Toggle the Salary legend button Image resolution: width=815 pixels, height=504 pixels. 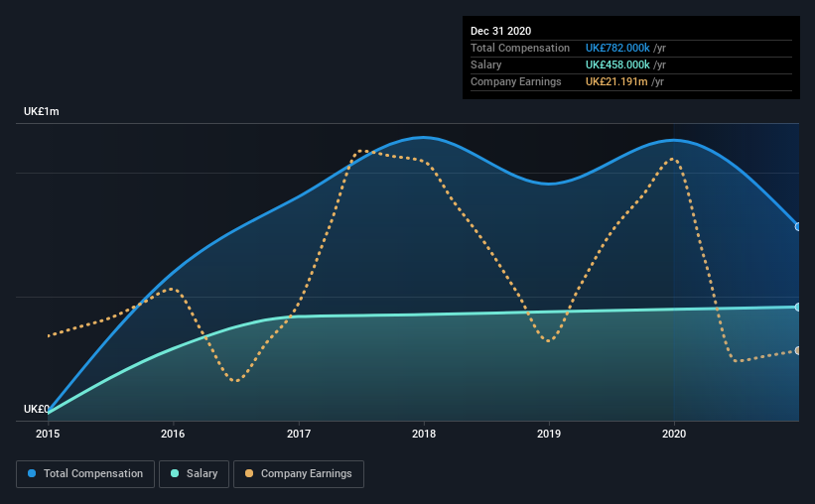(x=194, y=474)
